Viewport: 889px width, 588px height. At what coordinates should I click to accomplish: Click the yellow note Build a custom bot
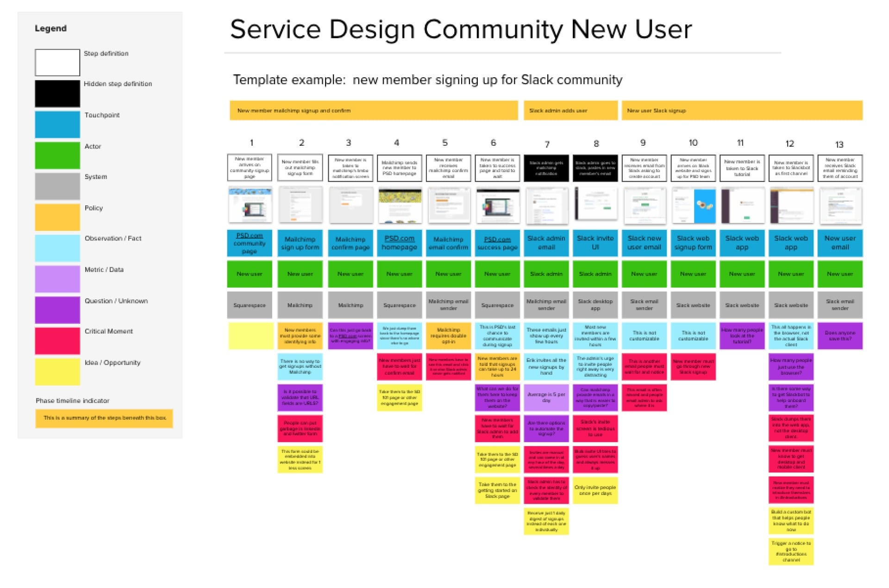[x=791, y=519]
